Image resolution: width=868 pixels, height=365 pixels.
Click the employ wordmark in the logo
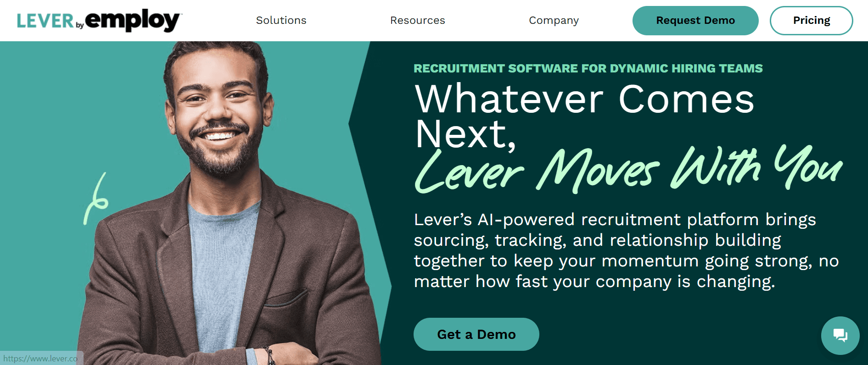point(133,21)
